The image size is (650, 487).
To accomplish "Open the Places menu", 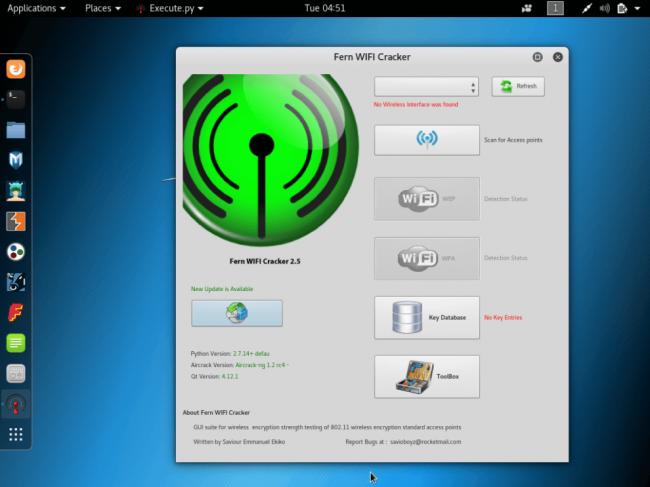I will (x=103, y=8).
